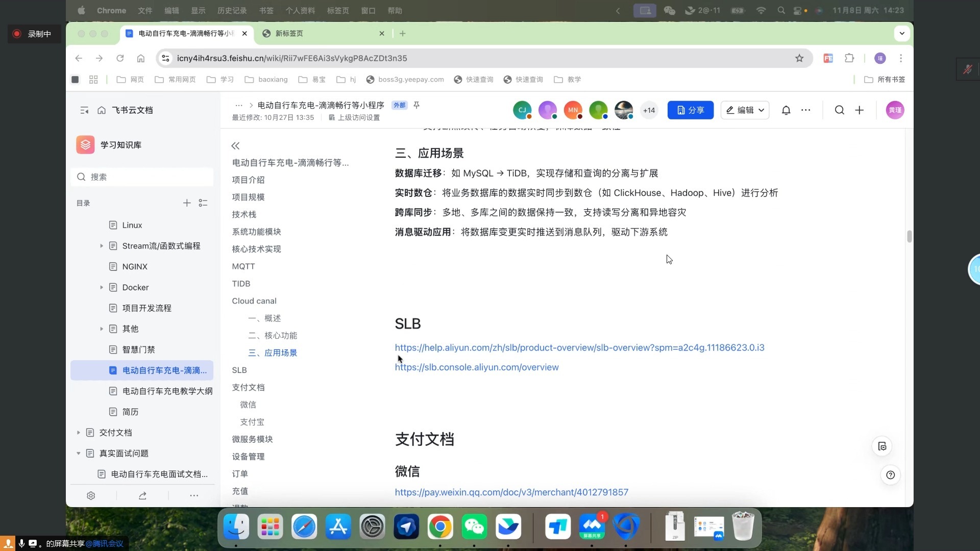The height and width of the screenshot is (551, 980).
Task: Open document search magnifier icon
Action: pyautogui.click(x=839, y=110)
